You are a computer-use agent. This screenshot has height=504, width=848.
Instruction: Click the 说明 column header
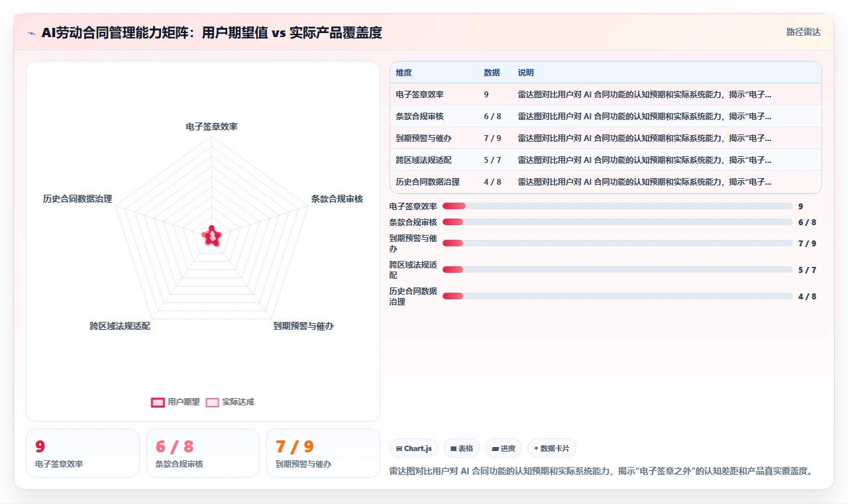point(526,73)
